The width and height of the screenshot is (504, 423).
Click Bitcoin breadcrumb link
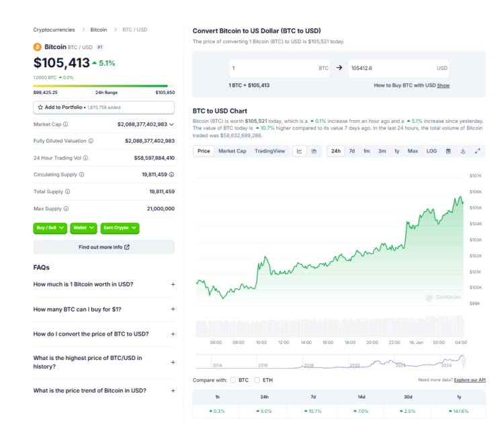[98, 30]
